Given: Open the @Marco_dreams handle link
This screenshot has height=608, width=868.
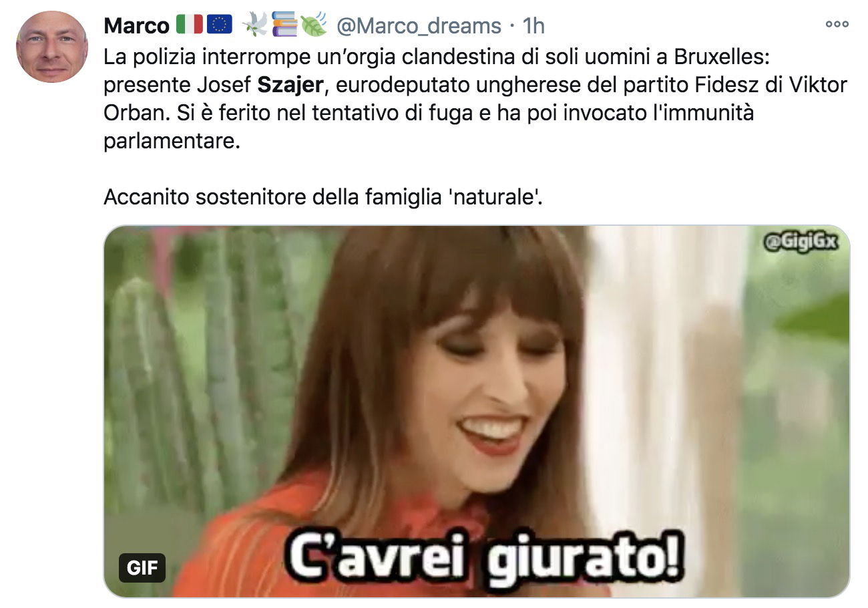Looking at the screenshot, I should 419,26.
